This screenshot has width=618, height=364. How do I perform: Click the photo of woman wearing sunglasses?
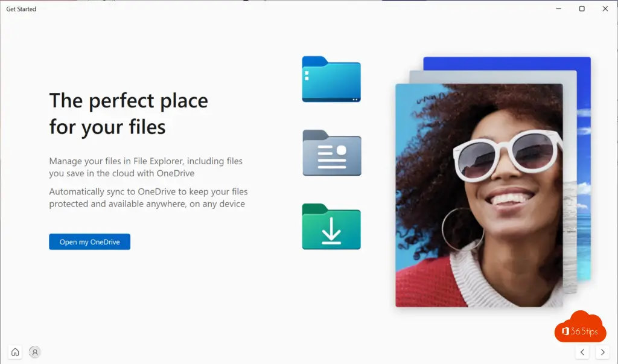pyautogui.click(x=479, y=194)
